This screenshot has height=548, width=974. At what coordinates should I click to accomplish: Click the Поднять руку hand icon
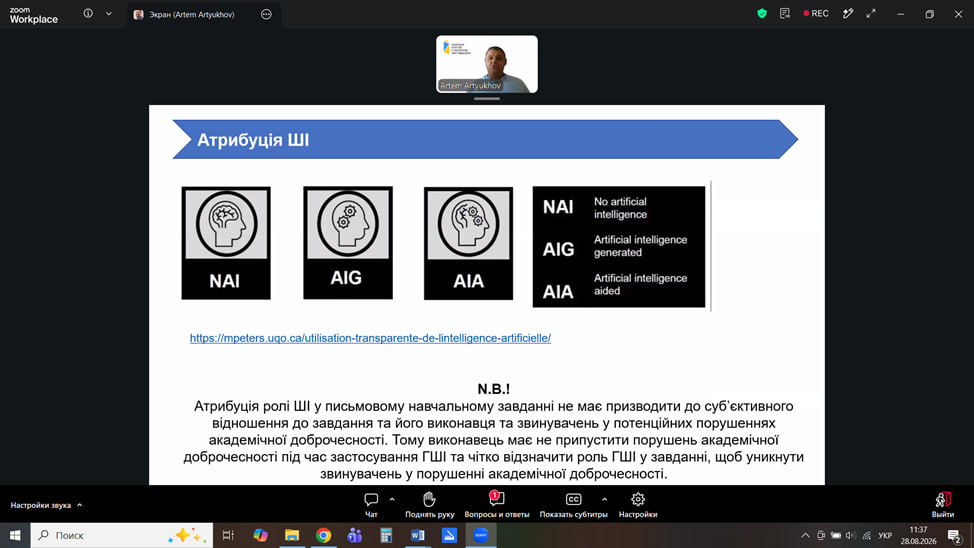(x=429, y=500)
